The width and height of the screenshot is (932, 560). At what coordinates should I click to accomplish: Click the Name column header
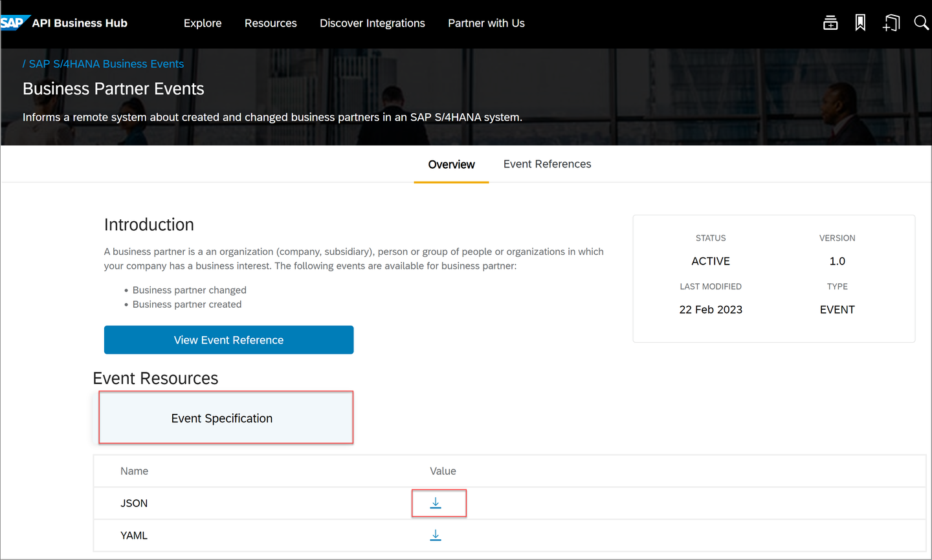coord(134,471)
